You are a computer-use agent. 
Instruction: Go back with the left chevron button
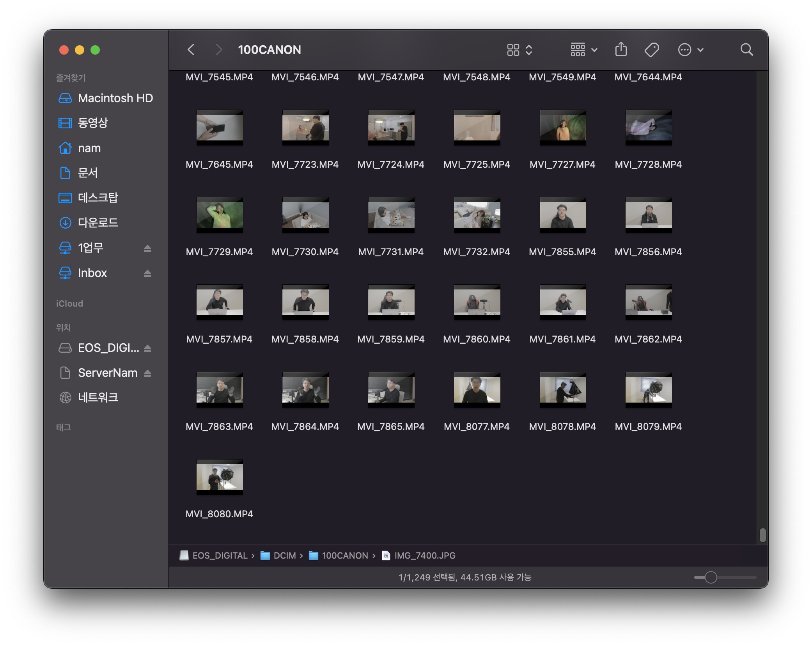pos(191,50)
